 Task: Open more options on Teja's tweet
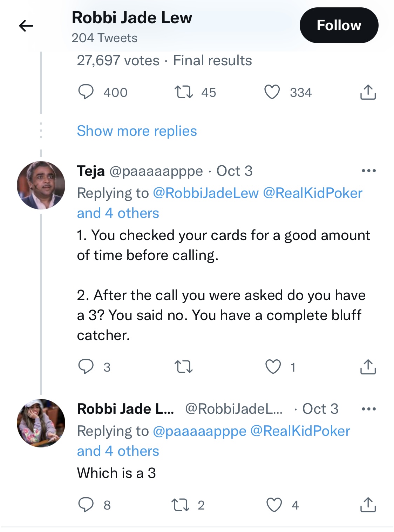click(x=369, y=171)
